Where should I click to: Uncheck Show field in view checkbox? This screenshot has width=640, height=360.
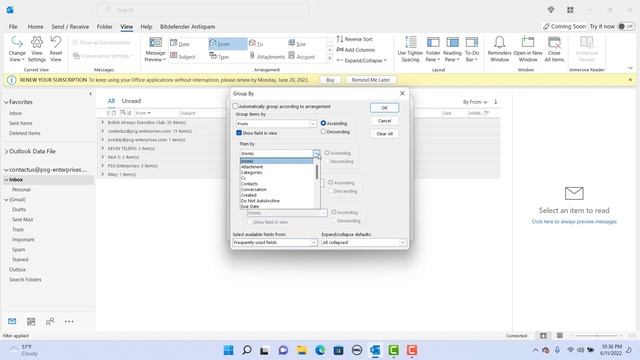tap(239, 133)
